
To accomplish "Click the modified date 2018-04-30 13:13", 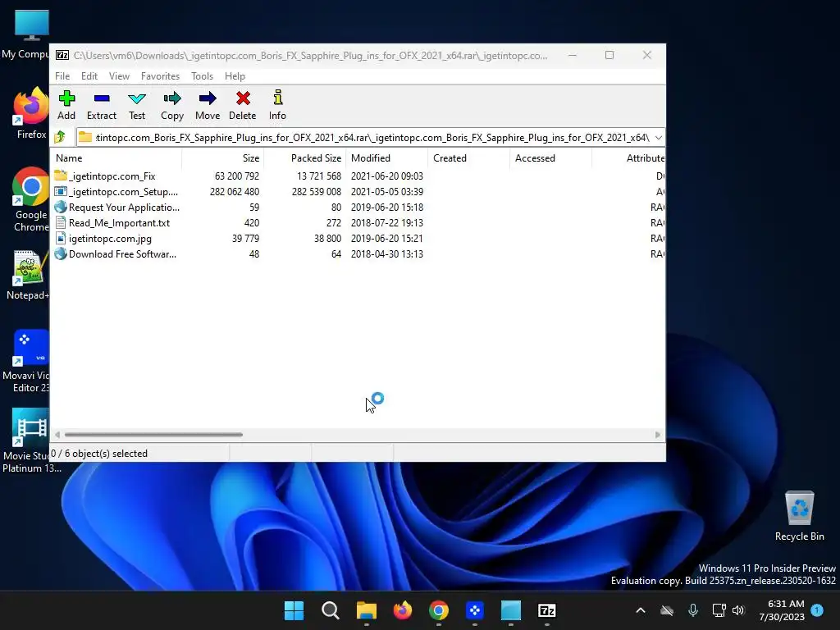I will [x=387, y=253].
